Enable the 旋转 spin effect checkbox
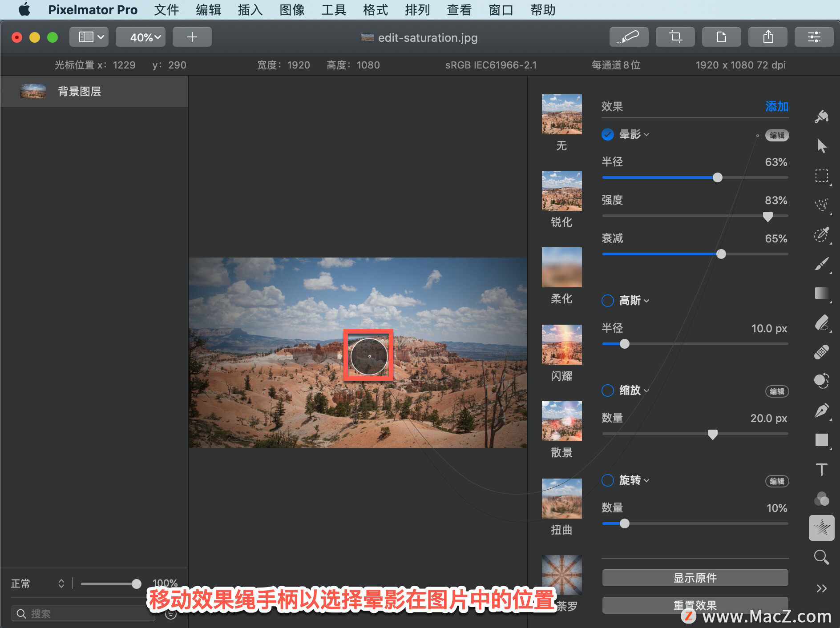The image size is (840, 628). click(607, 480)
